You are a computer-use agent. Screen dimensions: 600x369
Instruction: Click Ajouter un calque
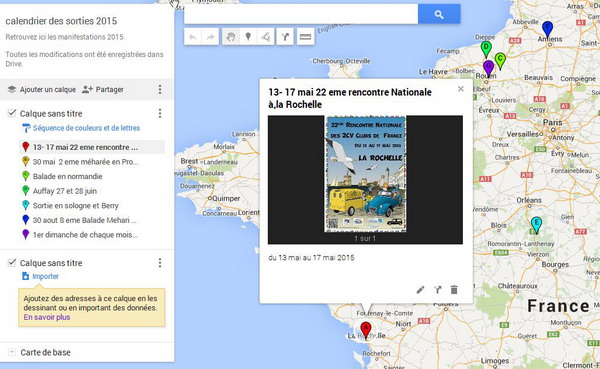pos(42,90)
